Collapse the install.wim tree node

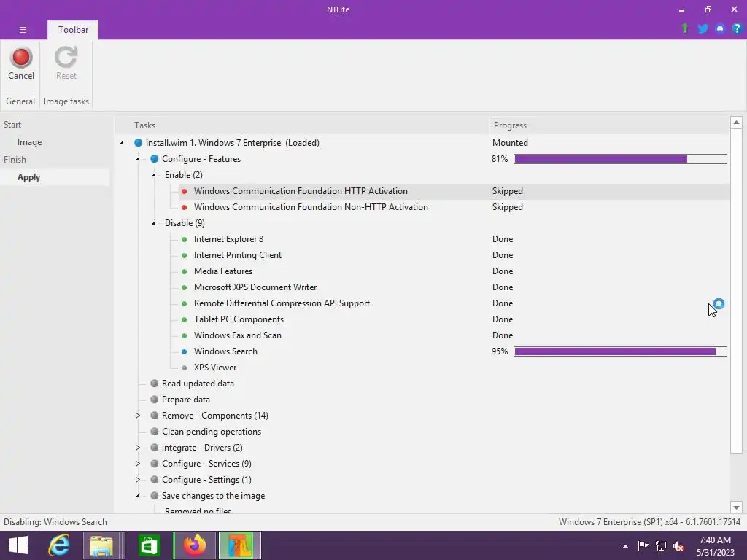tap(122, 143)
